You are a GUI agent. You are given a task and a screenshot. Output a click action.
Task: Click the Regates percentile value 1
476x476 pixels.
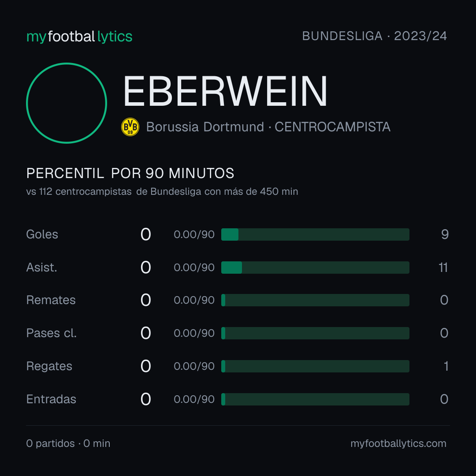446,366
